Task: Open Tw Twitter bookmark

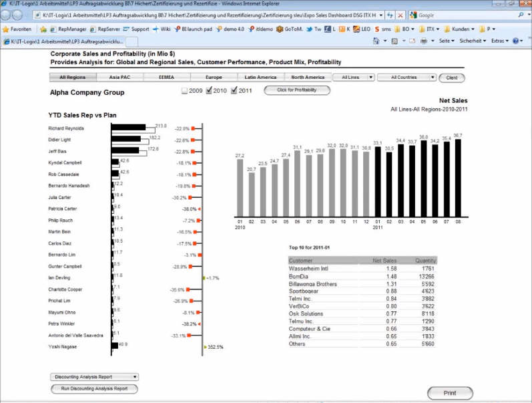Action: [x=314, y=29]
